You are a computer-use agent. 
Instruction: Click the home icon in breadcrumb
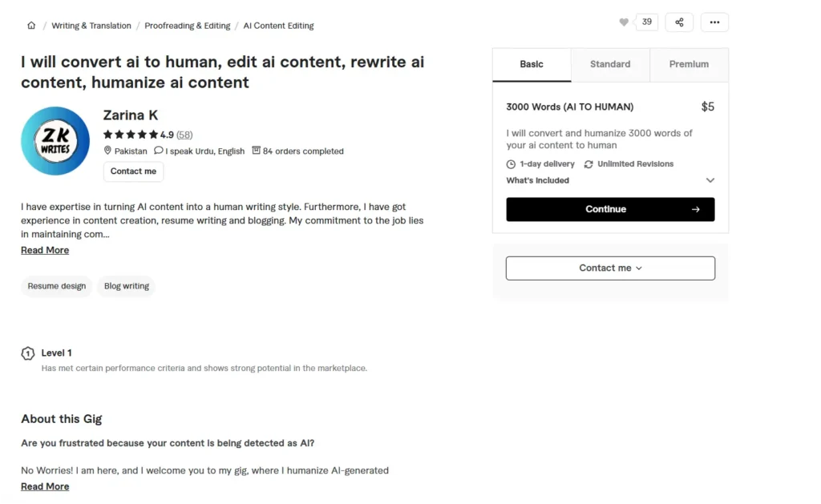[31, 26]
